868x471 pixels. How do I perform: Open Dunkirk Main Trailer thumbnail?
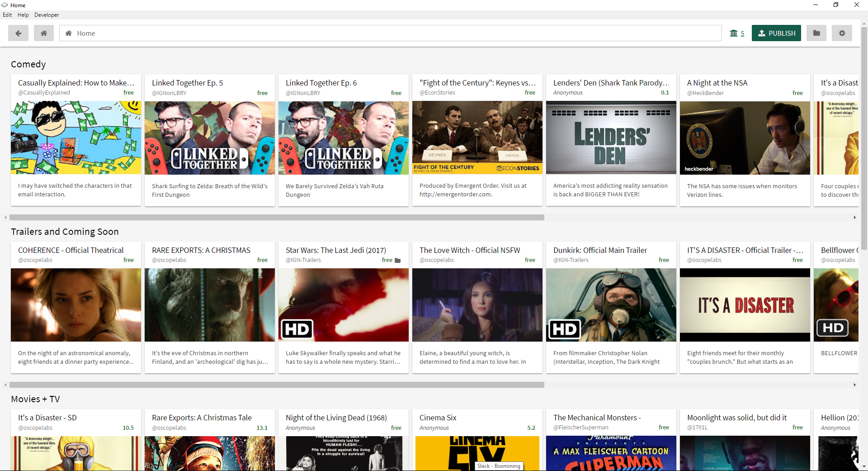611,305
